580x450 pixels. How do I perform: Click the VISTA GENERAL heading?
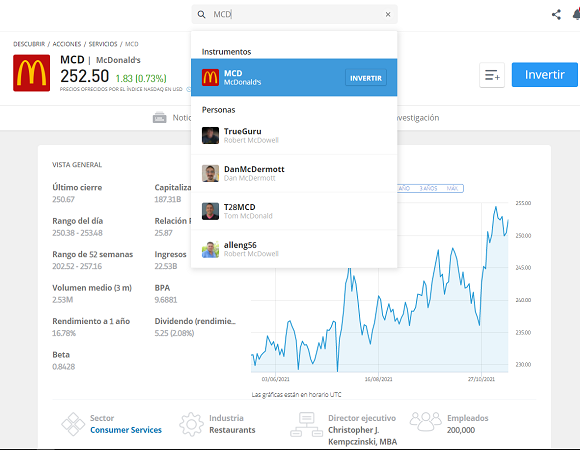tap(77, 165)
